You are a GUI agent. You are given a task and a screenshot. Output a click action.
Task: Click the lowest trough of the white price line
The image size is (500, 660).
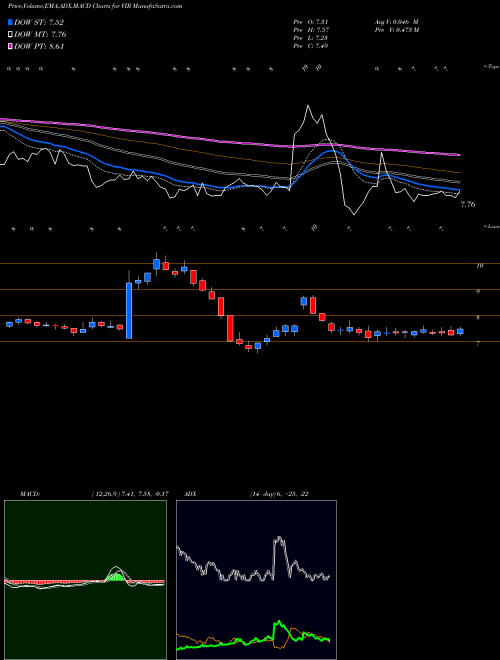(x=354, y=214)
